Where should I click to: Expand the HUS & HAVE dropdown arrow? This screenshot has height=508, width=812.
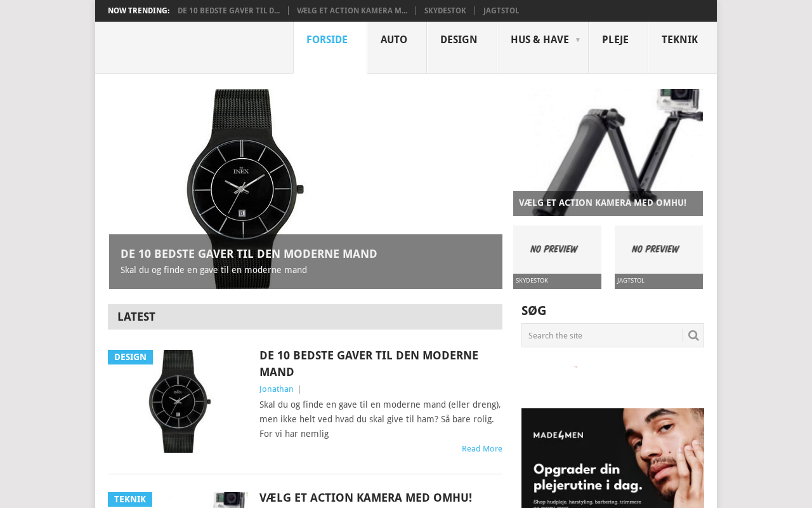578,40
